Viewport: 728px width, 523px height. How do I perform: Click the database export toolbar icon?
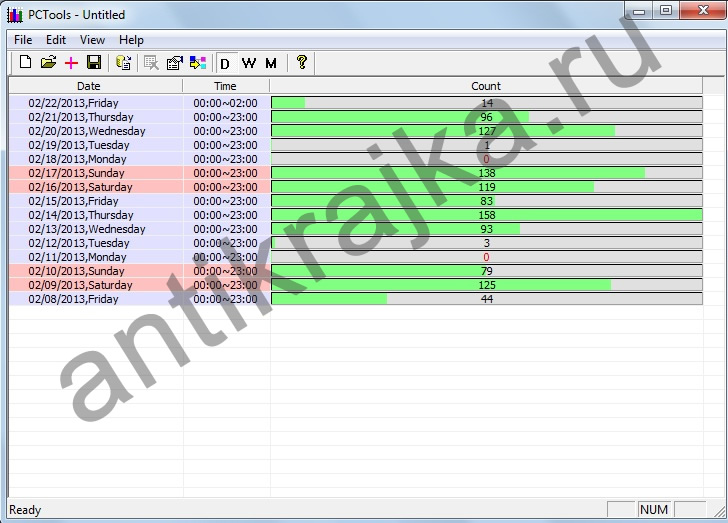click(124, 63)
